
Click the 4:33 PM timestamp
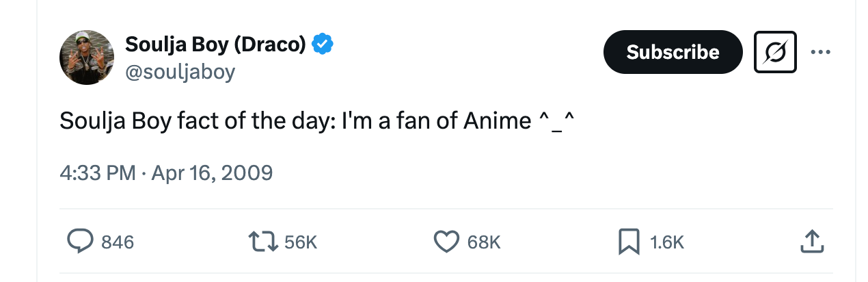coord(98,172)
